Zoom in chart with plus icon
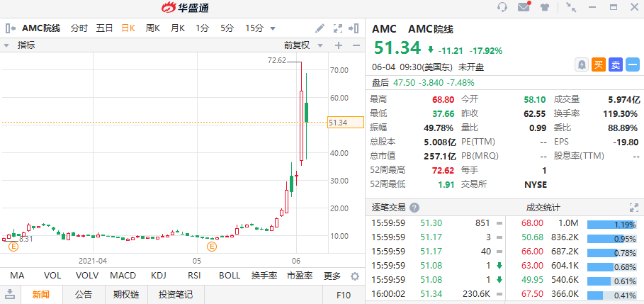This screenshot has height=304, width=644. [x=339, y=45]
